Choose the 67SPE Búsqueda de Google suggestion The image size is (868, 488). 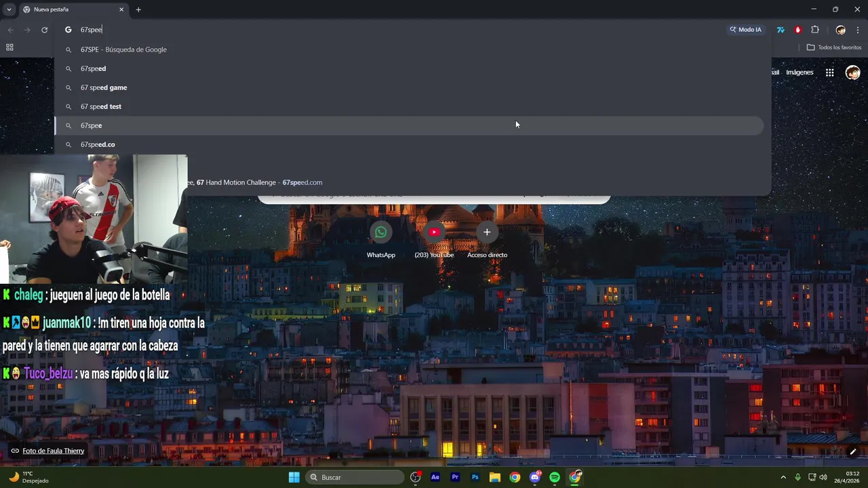point(409,49)
